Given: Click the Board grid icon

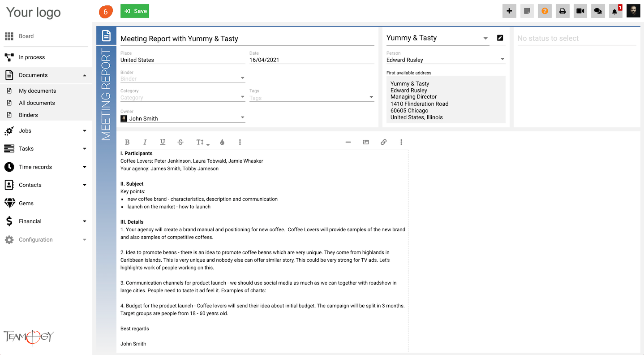Looking at the screenshot, I should click(x=9, y=36).
